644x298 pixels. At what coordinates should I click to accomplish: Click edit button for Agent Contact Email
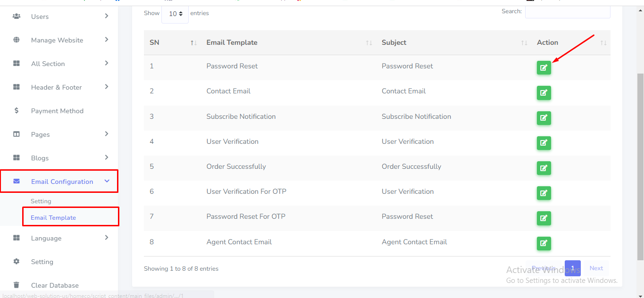coord(544,243)
